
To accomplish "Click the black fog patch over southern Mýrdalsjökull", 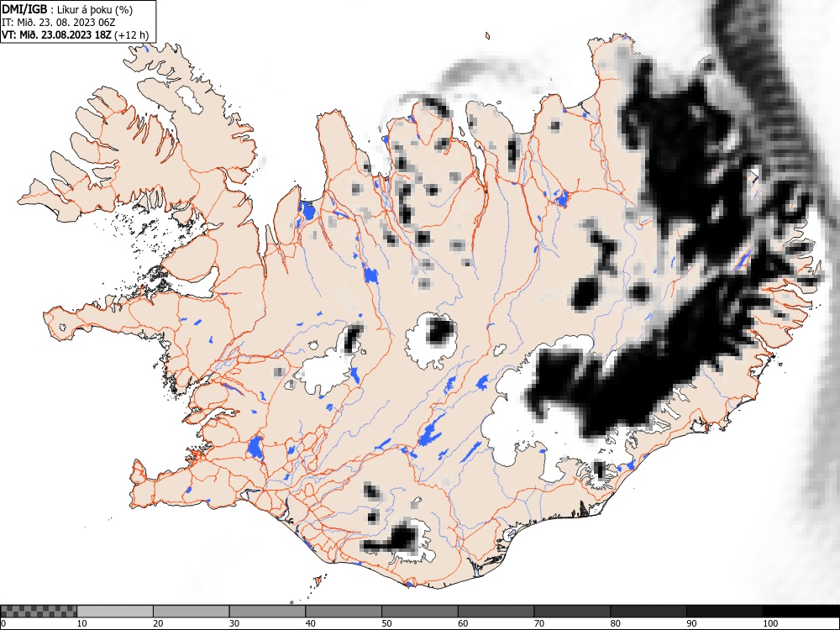I will click(402, 538).
